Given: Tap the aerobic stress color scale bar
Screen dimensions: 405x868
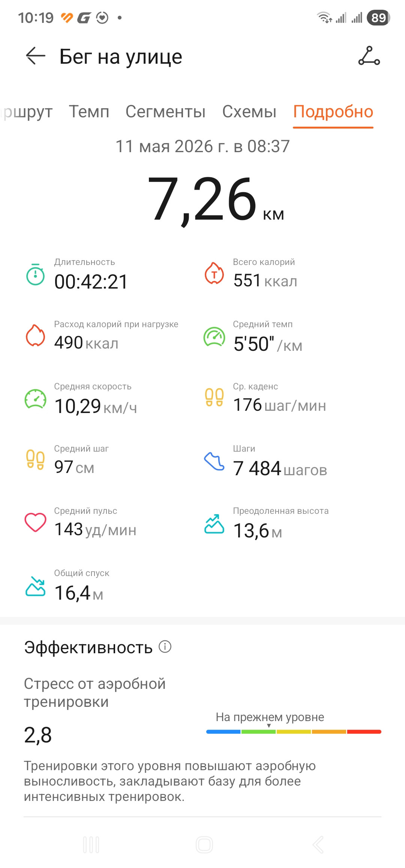Looking at the screenshot, I should [x=294, y=732].
